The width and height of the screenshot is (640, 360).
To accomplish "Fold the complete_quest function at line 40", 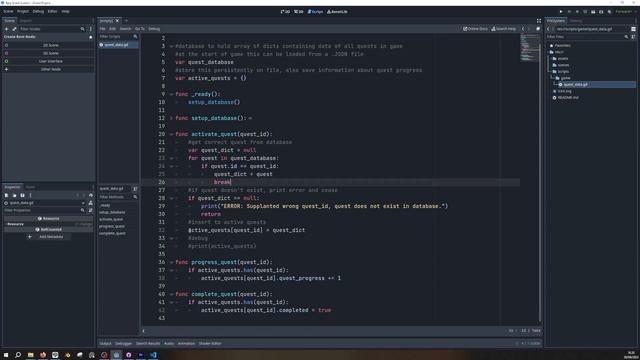I will [x=171, y=294].
